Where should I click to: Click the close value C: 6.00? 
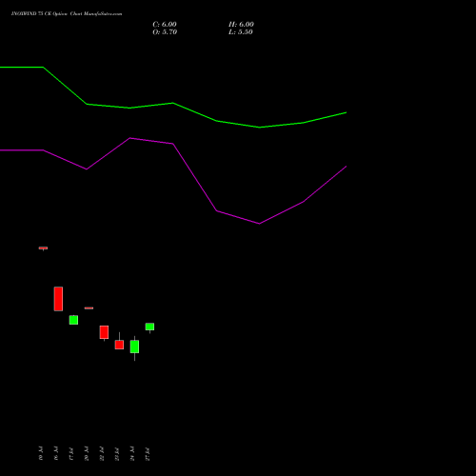pyautogui.click(x=165, y=25)
